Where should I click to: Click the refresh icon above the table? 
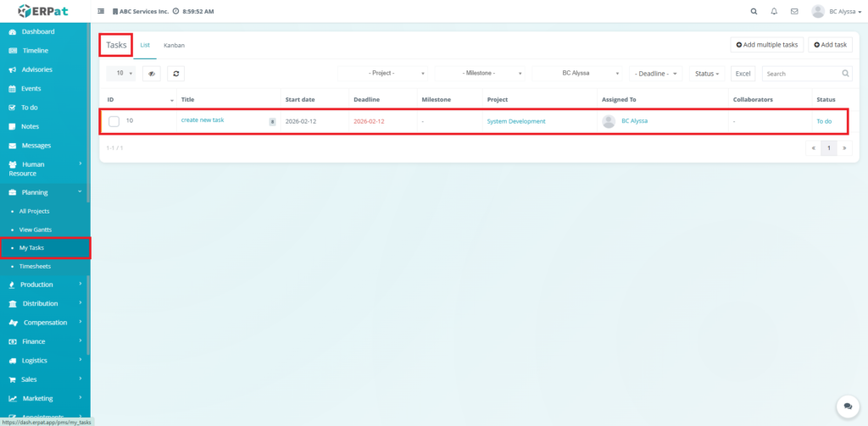click(175, 74)
